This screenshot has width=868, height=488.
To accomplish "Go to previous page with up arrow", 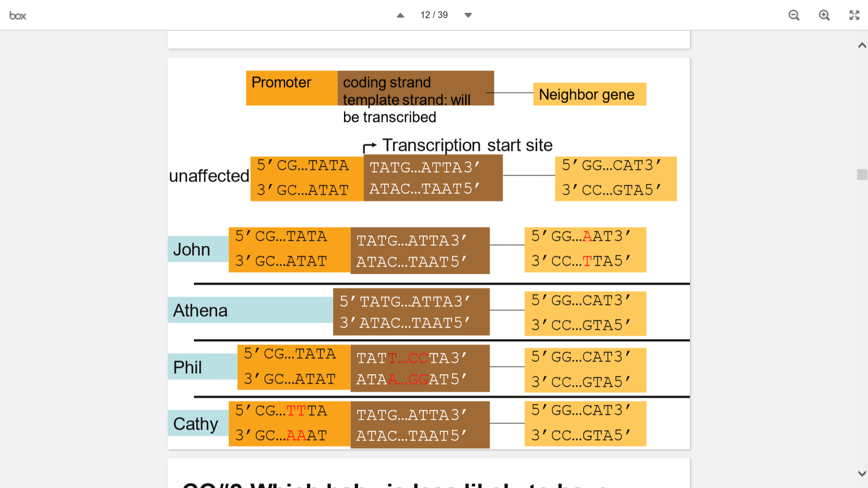I will pyautogui.click(x=400, y=15).
